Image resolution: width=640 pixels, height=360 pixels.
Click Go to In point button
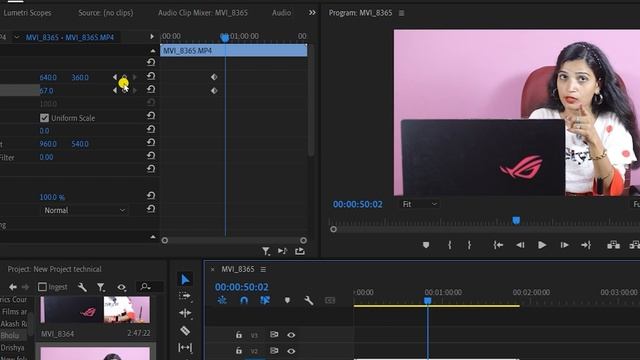tap(498, 245)
